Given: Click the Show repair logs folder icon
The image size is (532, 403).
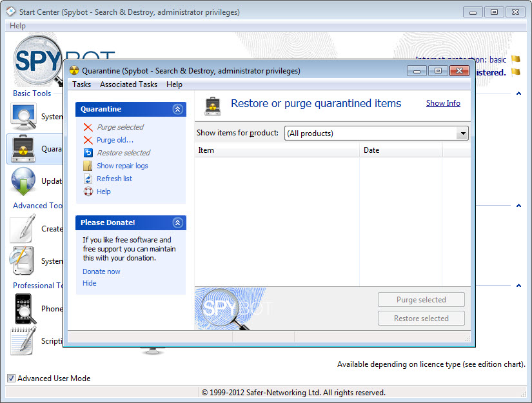Looking at the screenshot, I should click(x=88, y=166).
